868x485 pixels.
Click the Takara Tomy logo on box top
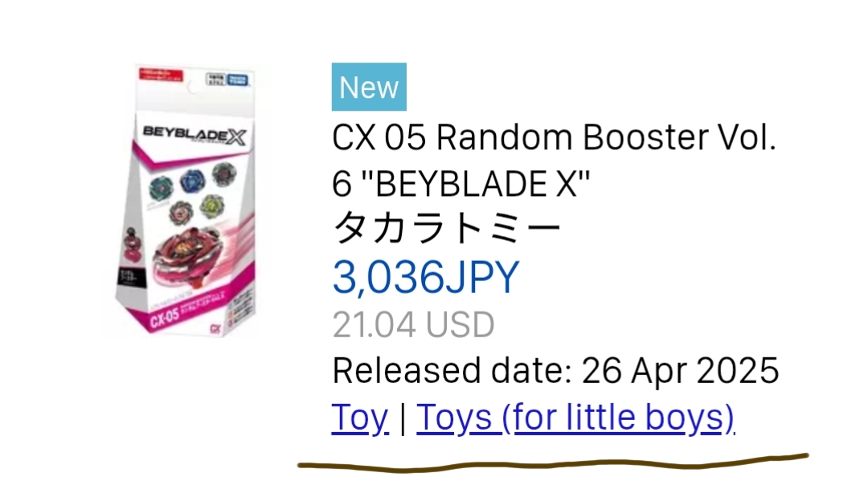point(237,80)
